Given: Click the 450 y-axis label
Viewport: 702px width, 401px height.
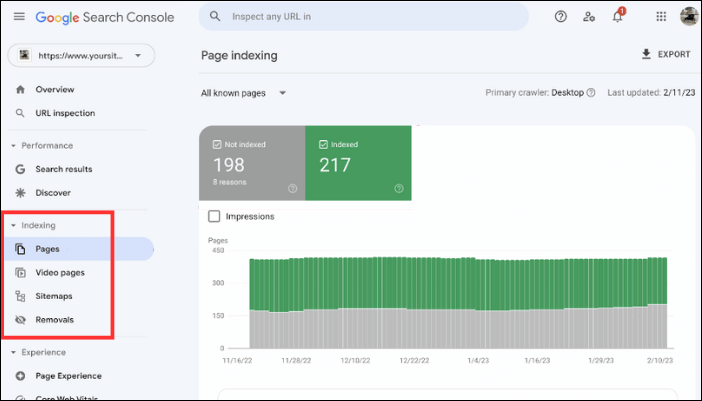Looking at the screenshot, I should [218, 251].
